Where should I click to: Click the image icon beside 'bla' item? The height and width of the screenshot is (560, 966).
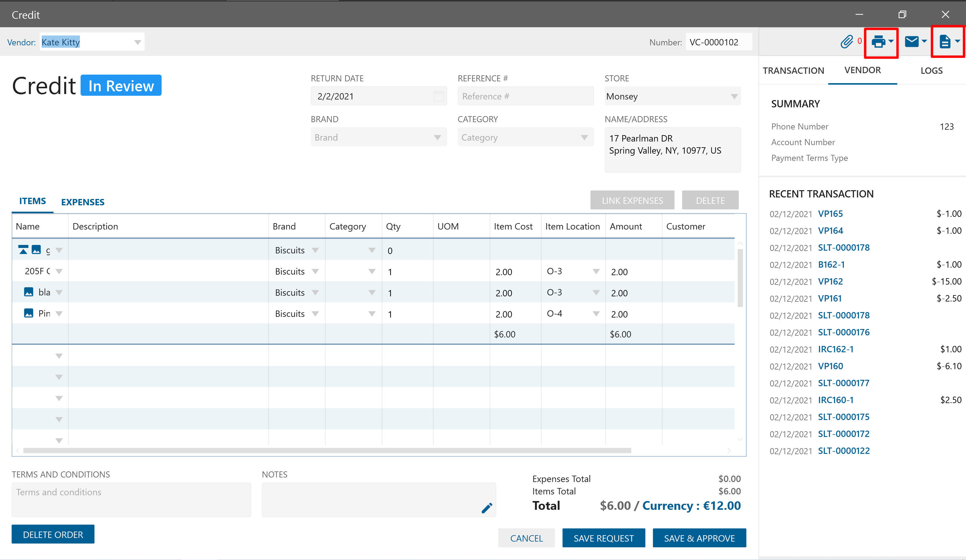29,292
